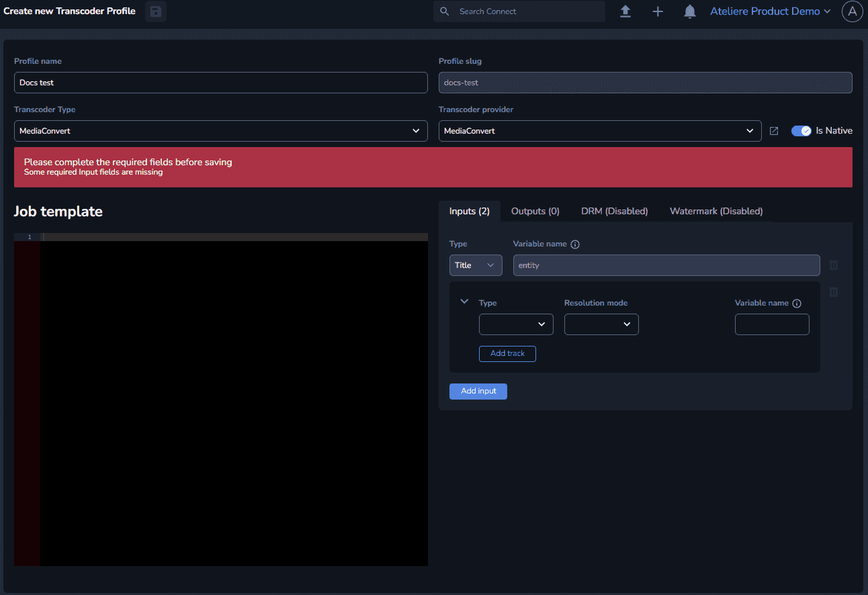Viewport: 868px width, 595px height.
Task: Toggle the Is Native switch
Action: (801, 131)
